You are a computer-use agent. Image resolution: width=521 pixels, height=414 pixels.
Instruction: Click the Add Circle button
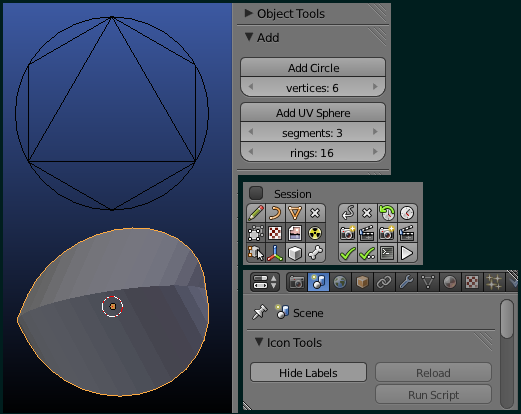[x=313, y=67]
